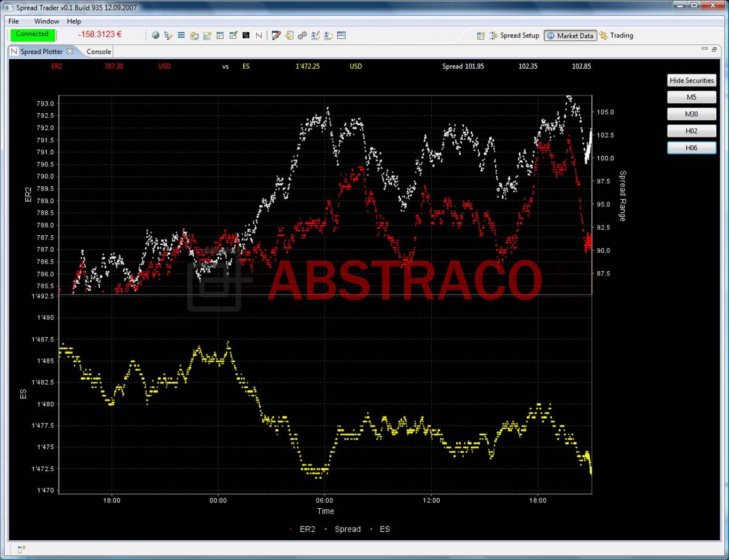Click the Hide Securities button
Viewport: 729px width, 560px height.
(691, 80)
